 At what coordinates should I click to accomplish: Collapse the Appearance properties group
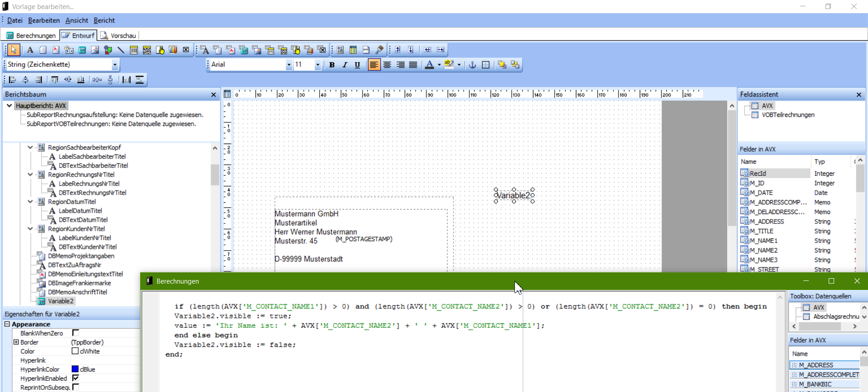click(7, 324)
